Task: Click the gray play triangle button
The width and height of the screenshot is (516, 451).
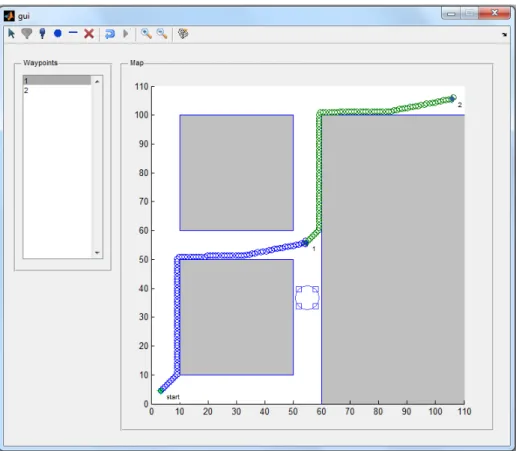Action: (x=126, y=34)
